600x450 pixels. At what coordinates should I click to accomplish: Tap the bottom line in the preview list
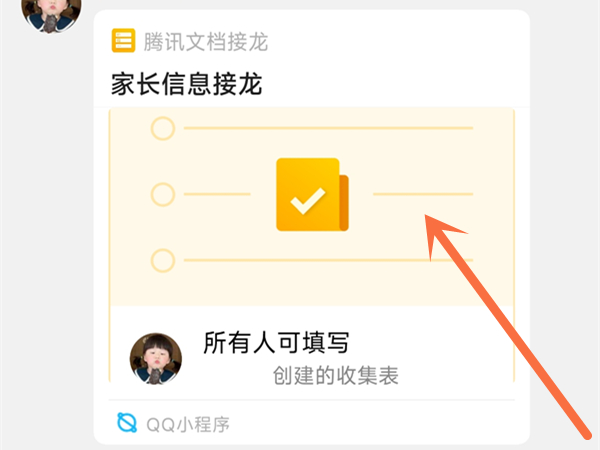pos(328,260)
